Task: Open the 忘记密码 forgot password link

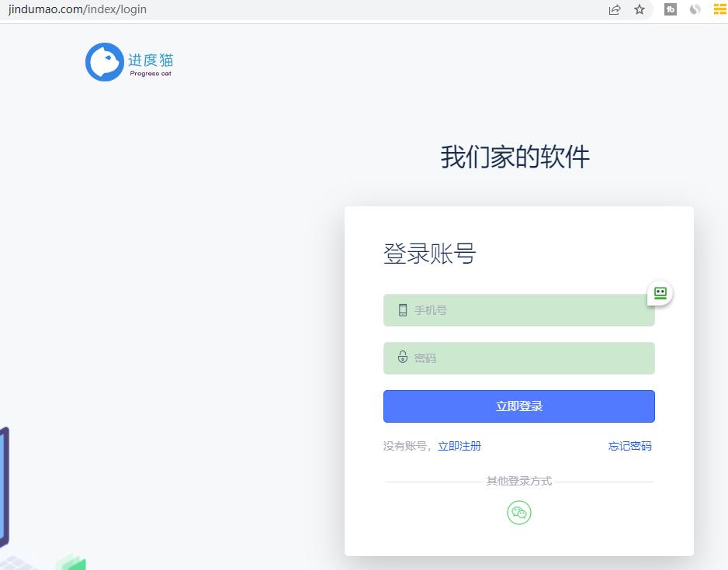Action: 629,446
